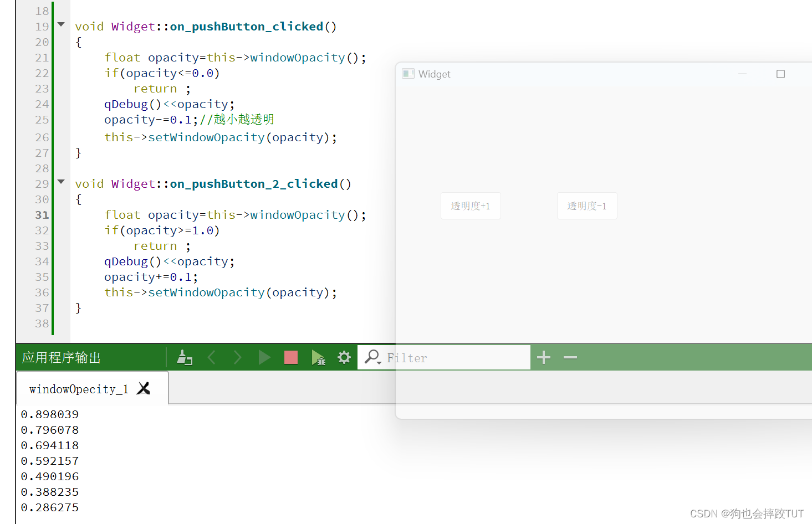Zoom out output text with minus icon
Screen dimensions: 812x524
coord(570,358)
